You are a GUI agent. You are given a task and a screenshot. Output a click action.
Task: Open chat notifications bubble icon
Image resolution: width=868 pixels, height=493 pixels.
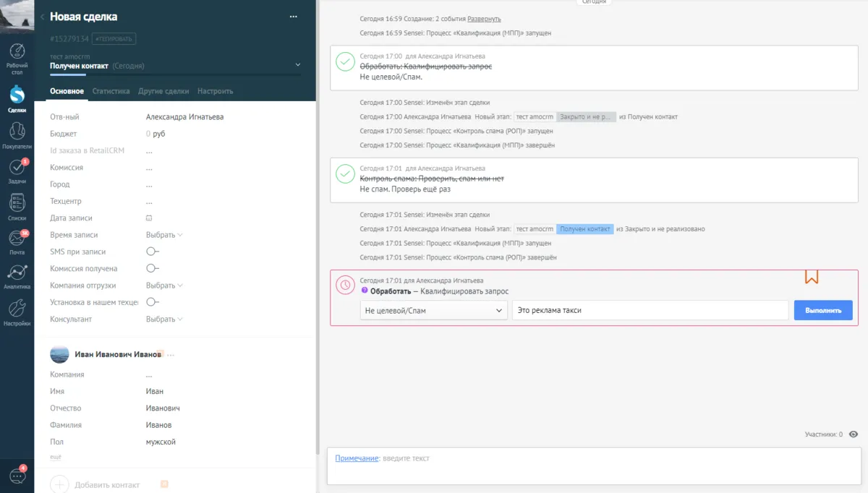pos(17,476)
